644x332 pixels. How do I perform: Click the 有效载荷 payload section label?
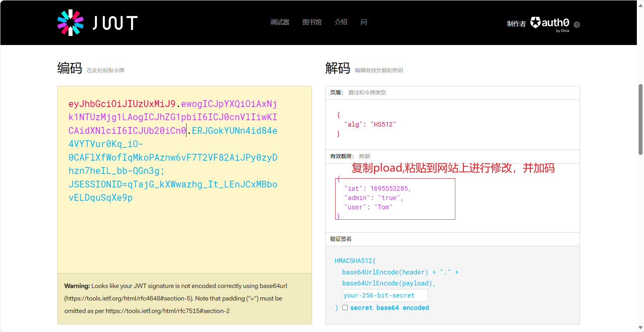pos(341,156)
